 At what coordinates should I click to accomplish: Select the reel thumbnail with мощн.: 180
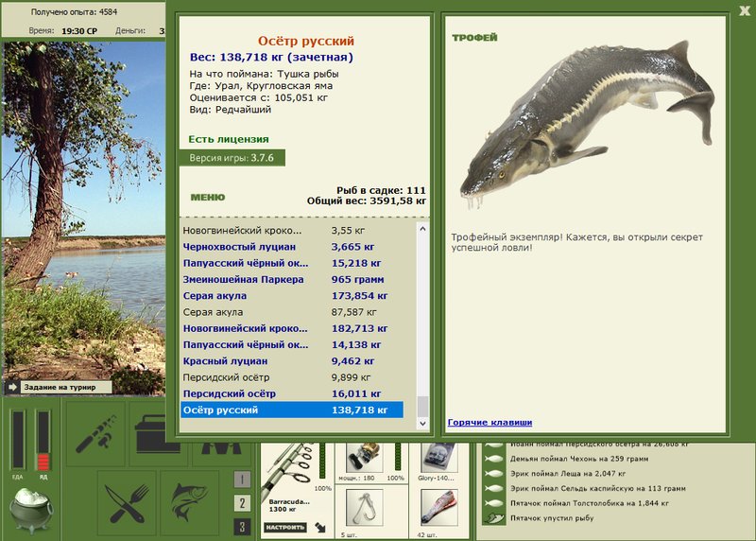pos(364,458)
